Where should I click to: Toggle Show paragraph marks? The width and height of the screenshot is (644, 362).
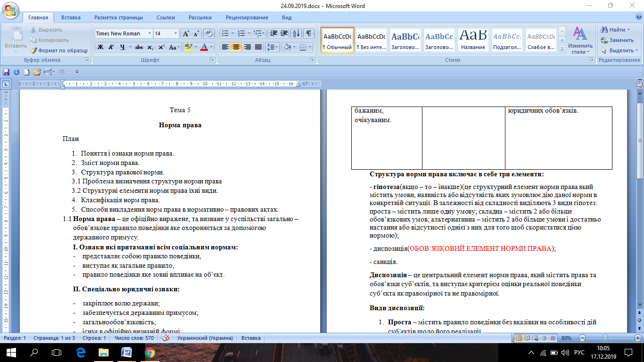pyautogui.click(x=308, y=33)
